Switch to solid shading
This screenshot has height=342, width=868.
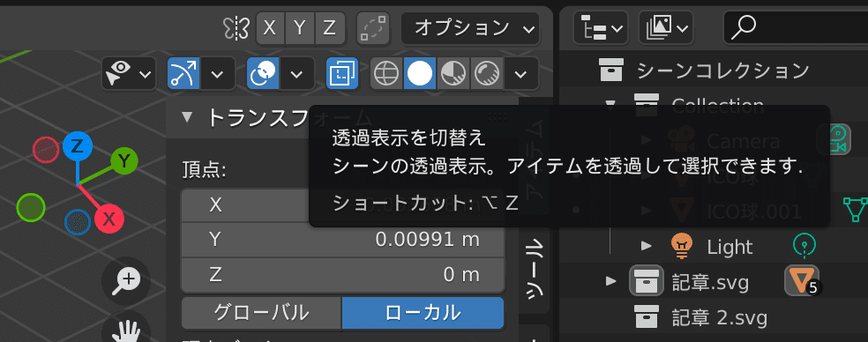420,74
